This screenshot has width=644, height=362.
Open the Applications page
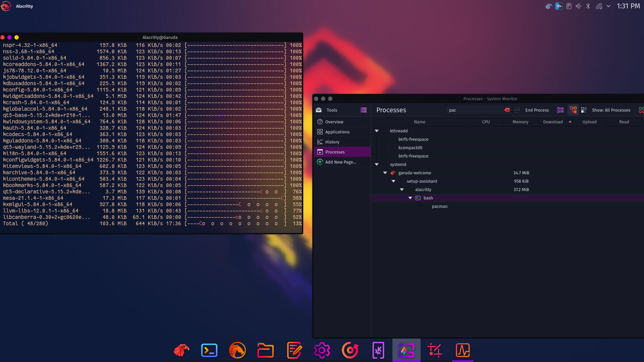[342, 132]
